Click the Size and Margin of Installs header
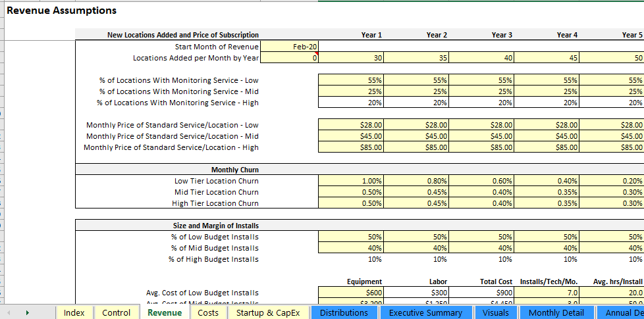 [215, 226]
